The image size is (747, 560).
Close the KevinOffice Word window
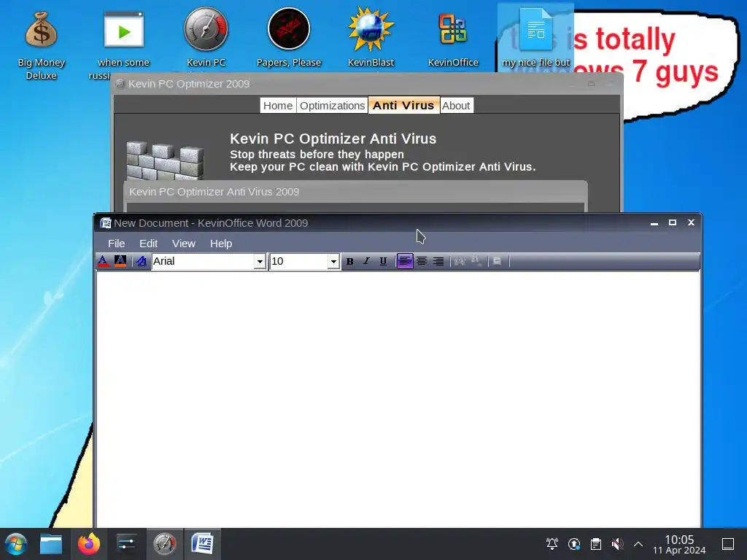(692, 223)
